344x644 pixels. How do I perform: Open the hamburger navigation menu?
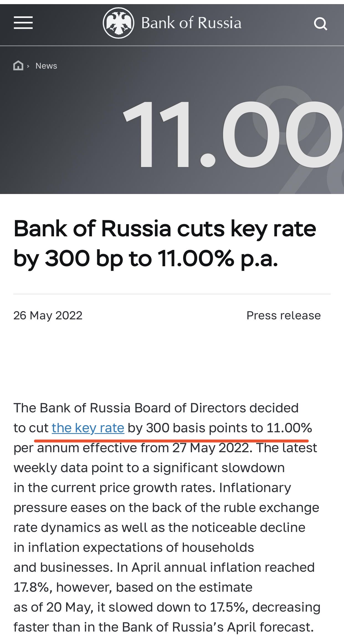click(23, 23)
